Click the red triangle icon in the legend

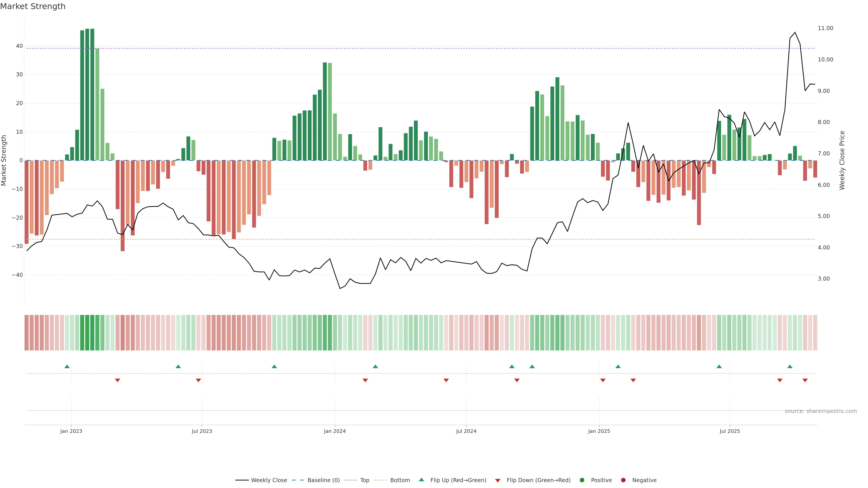click(498, 481)
